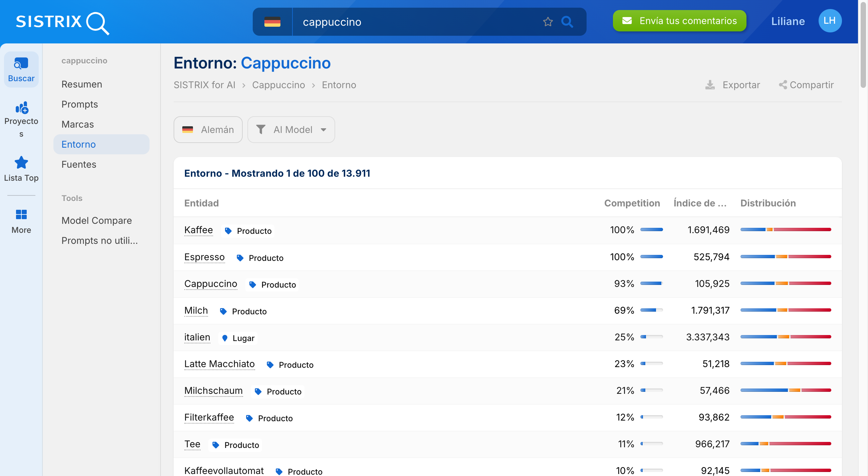This screenshot has width=868, height=476.
Task: Open the Proyectos sidebar icon
Action: click(21, 109)
